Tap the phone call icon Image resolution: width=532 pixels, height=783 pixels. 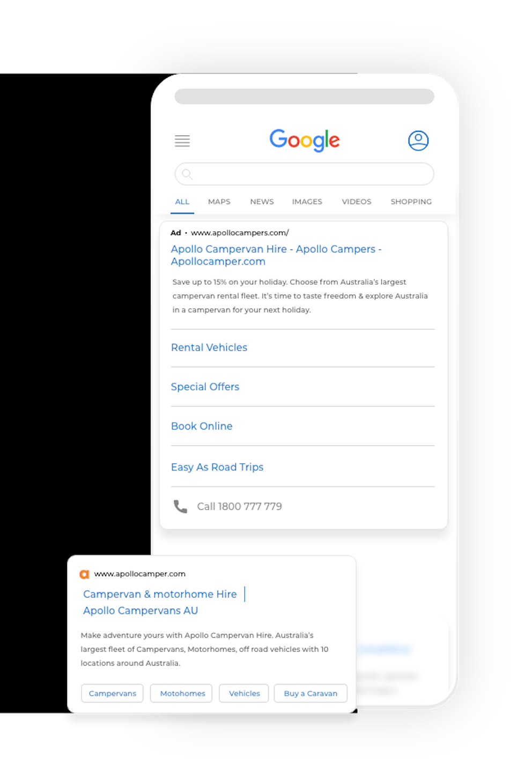pyautogui.click(x=180, y=506)
